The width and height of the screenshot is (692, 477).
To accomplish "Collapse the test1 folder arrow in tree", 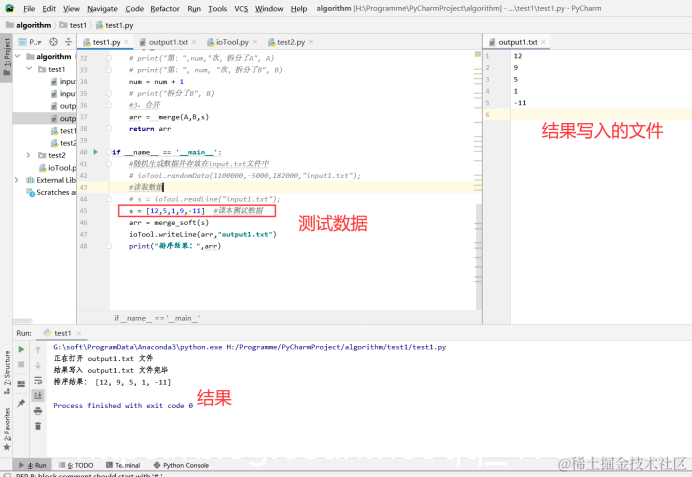I will coord(29,69).
